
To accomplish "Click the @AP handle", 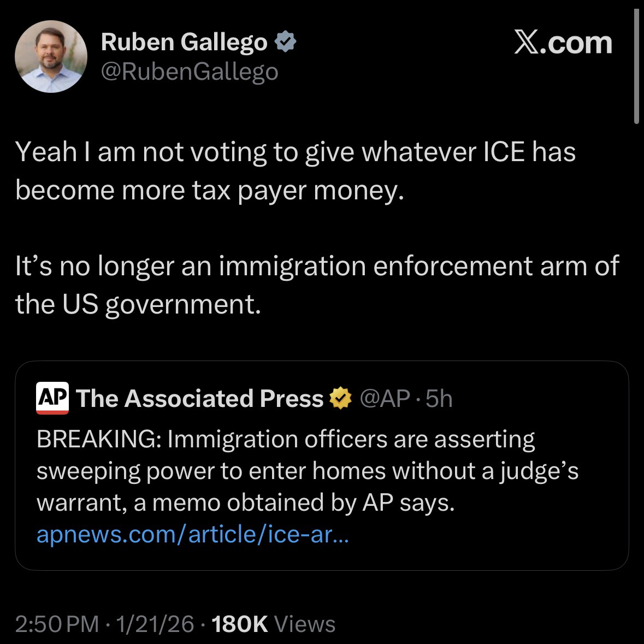I will click(x=385, y=399).
